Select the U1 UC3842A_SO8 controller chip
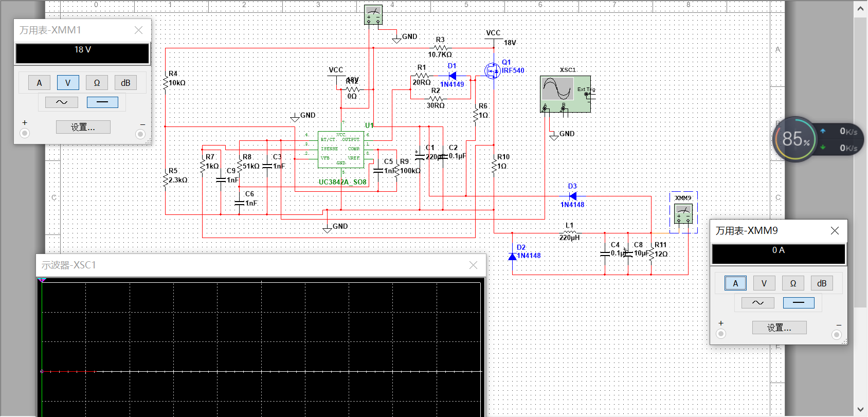868x417 pixels. point(341,149)
